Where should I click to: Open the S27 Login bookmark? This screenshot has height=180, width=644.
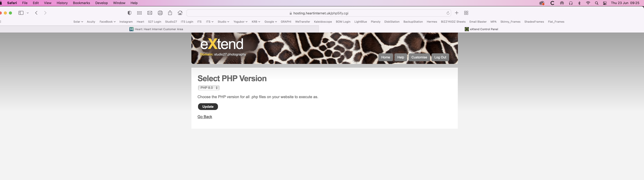pyautogui.click(x=154, y=22)
